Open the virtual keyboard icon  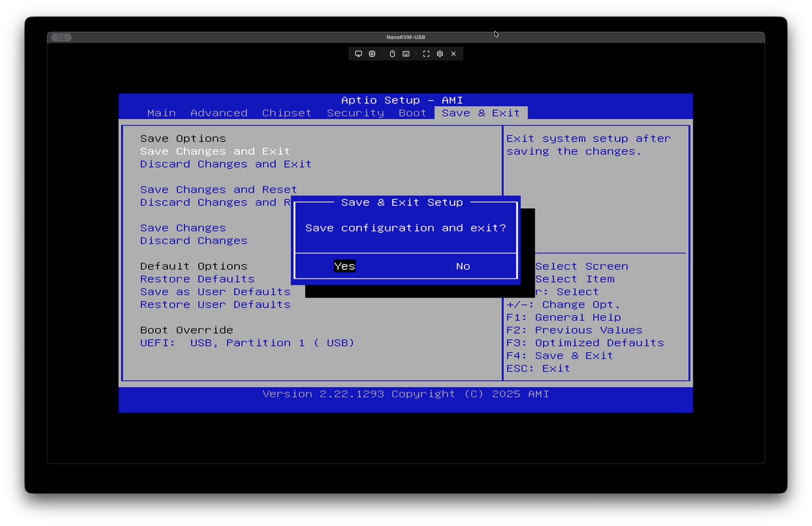click(406, 54)
